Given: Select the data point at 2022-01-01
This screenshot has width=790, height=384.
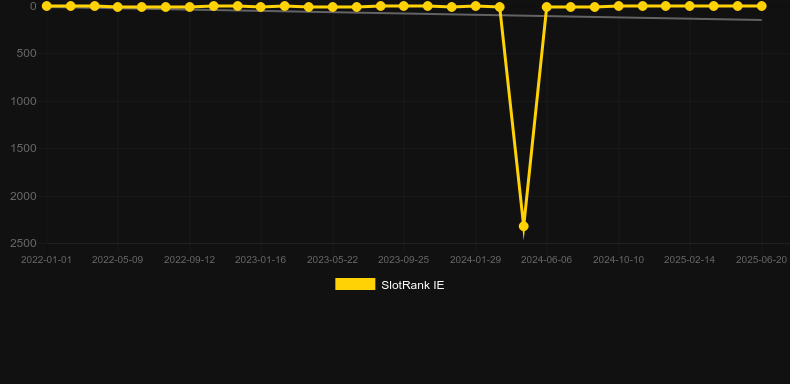Looking at the screenshot, I should [47, 6].
